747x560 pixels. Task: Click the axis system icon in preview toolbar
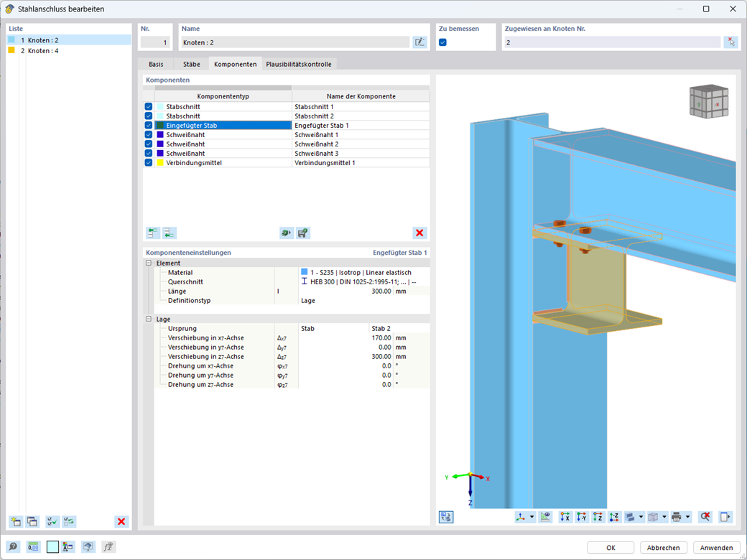(x=521, y=517)
